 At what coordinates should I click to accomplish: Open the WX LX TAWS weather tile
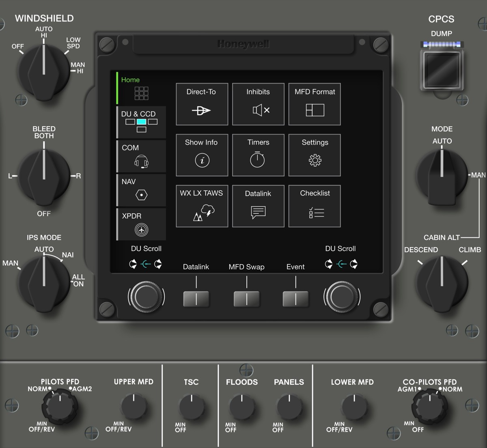(202, 206)
